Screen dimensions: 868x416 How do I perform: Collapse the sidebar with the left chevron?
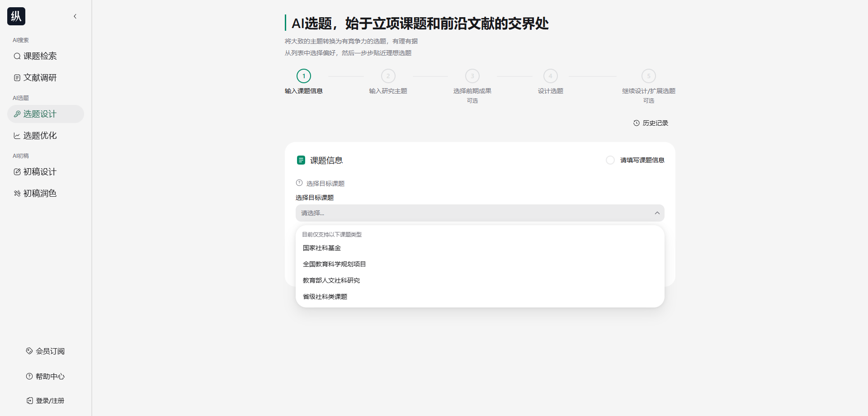coord(75,16)
